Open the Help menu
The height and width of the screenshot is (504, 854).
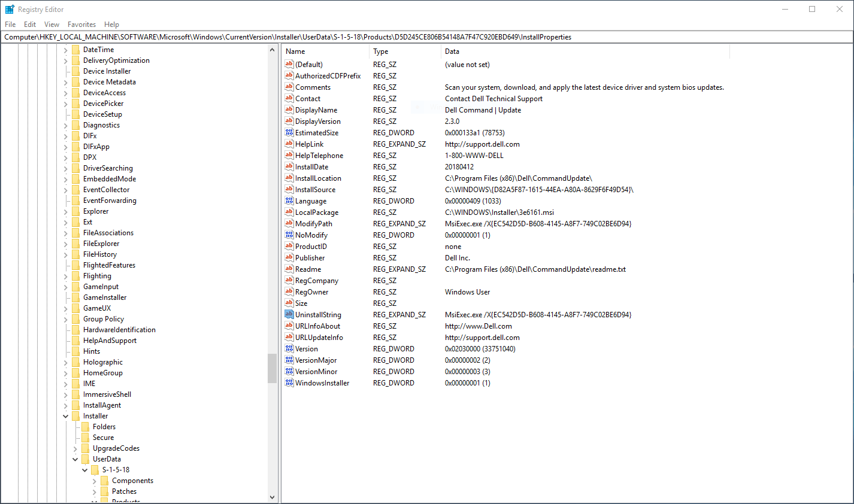tap(111, 25)
